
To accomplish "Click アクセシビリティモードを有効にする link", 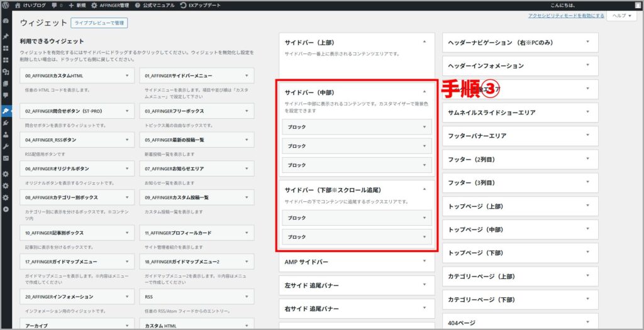I will click(x=566, y=16).
